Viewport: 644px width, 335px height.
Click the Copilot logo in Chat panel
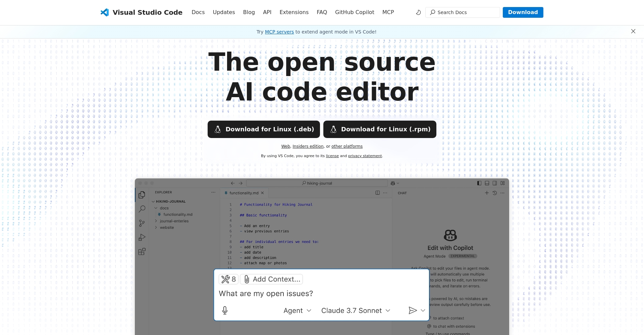coord(450,235)
